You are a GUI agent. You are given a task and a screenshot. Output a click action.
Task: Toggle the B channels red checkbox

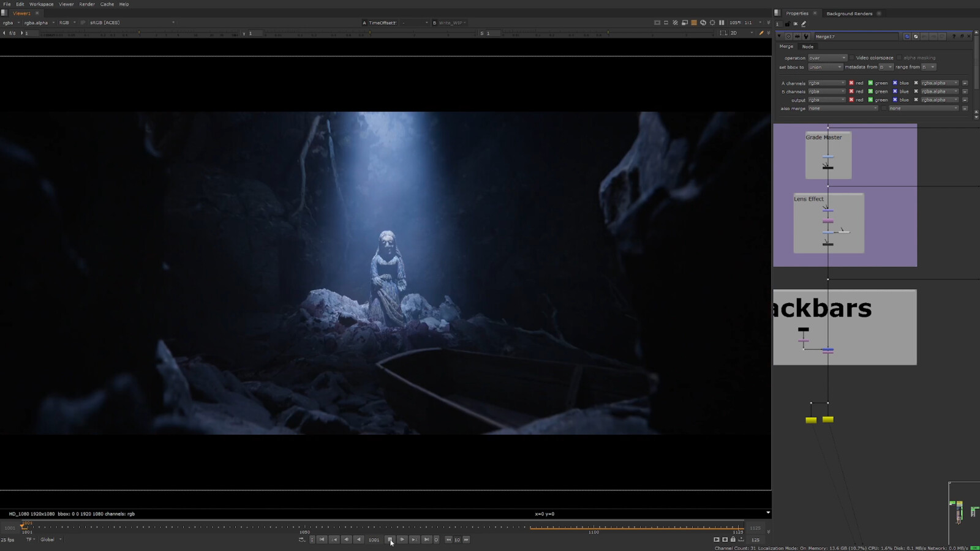(x=851, y=92)
